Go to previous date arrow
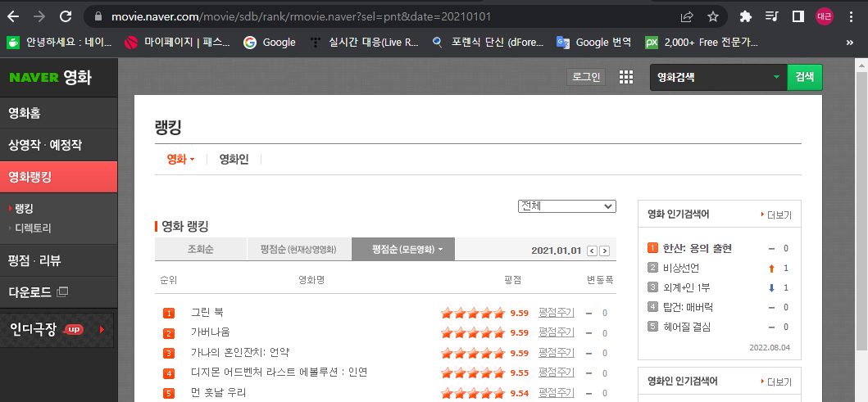The width and height of the screenshot is (868, 402). click(592, 251)
